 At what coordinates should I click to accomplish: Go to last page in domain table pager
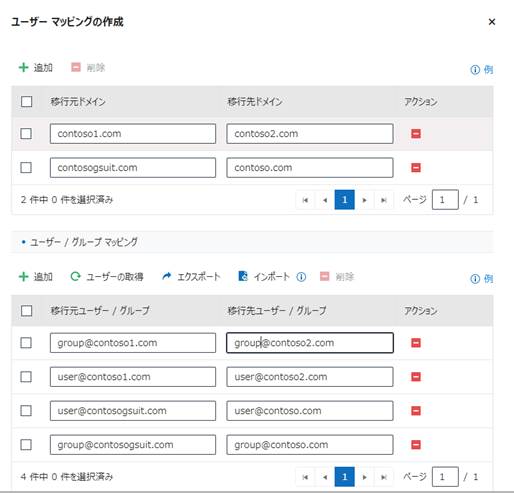point(384,200)
